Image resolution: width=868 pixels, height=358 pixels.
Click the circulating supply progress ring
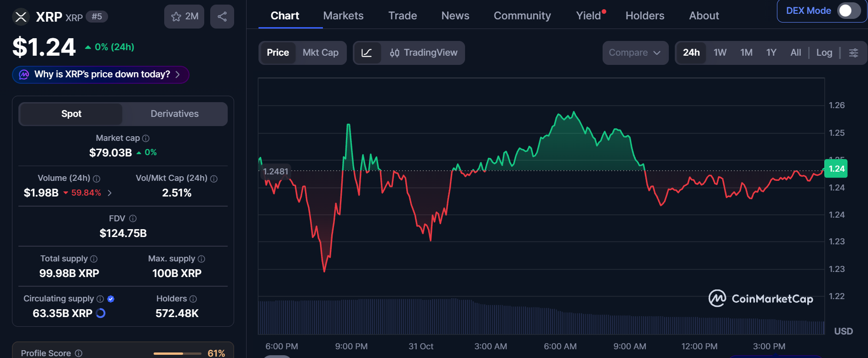tap(101, 313)
